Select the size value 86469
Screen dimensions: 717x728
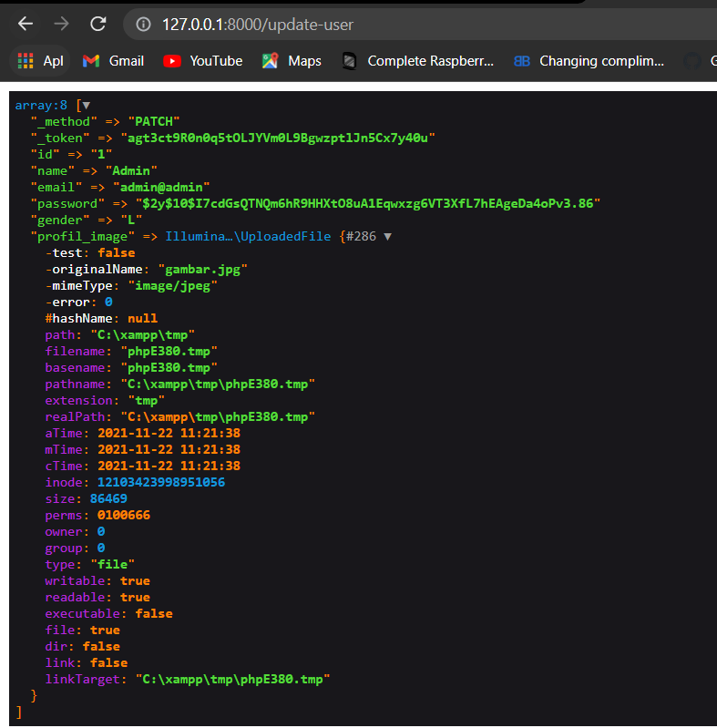108,498
